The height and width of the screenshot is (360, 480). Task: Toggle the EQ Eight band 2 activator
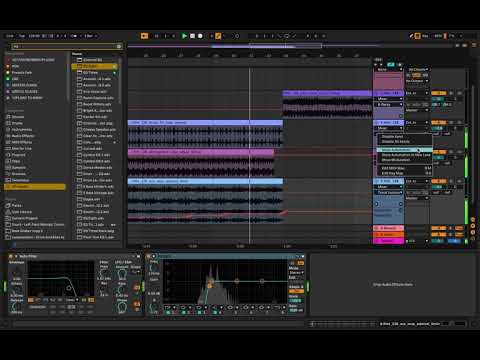184,313
